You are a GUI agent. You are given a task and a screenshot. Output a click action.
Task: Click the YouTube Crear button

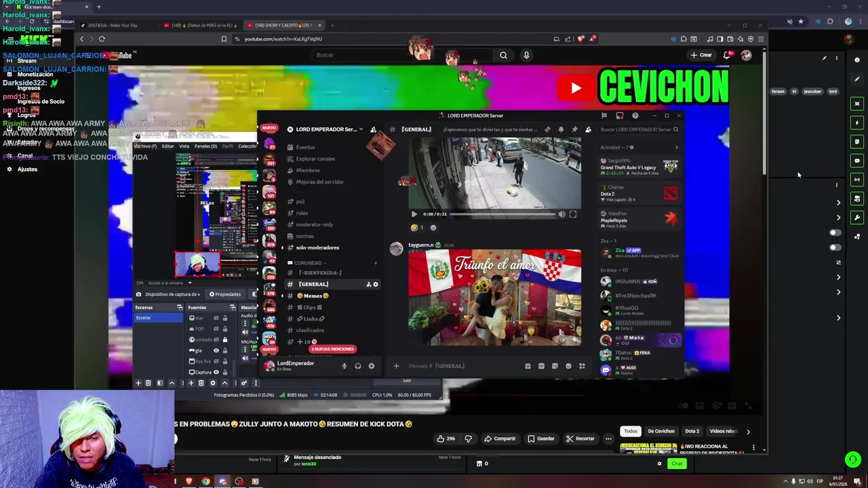[701, 56]
